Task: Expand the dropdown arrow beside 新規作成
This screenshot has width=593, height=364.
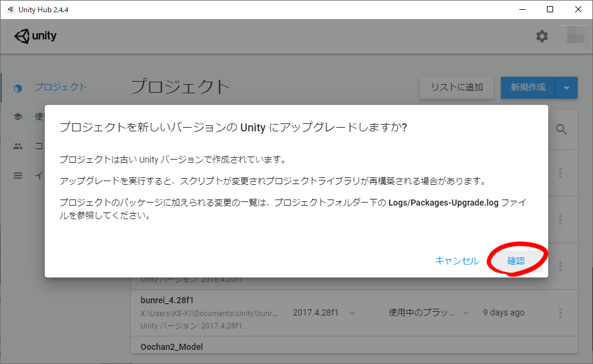Action: (566, 88)
